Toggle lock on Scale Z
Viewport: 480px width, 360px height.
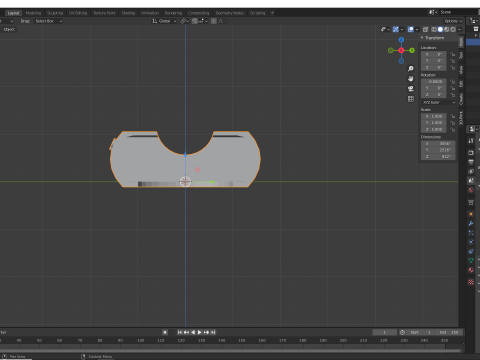452,129
